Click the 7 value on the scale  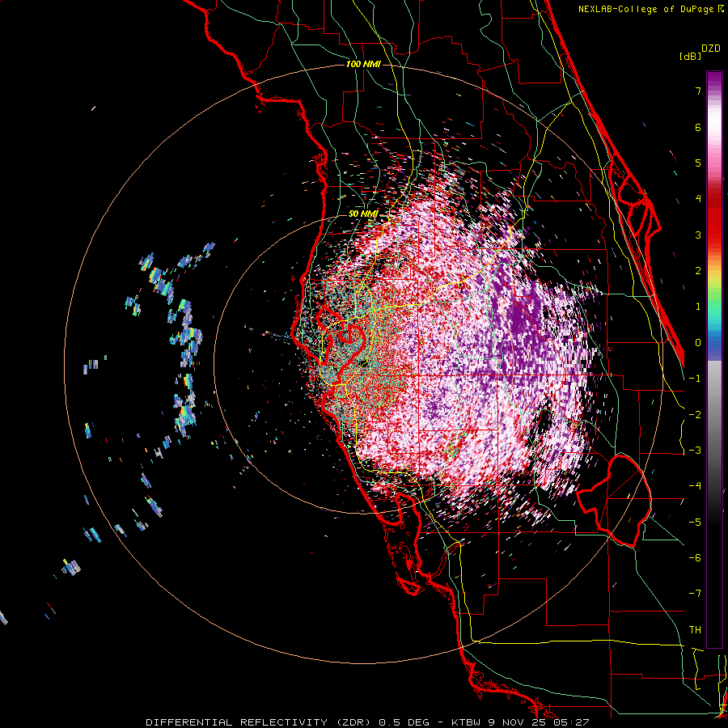coord(698,91)
